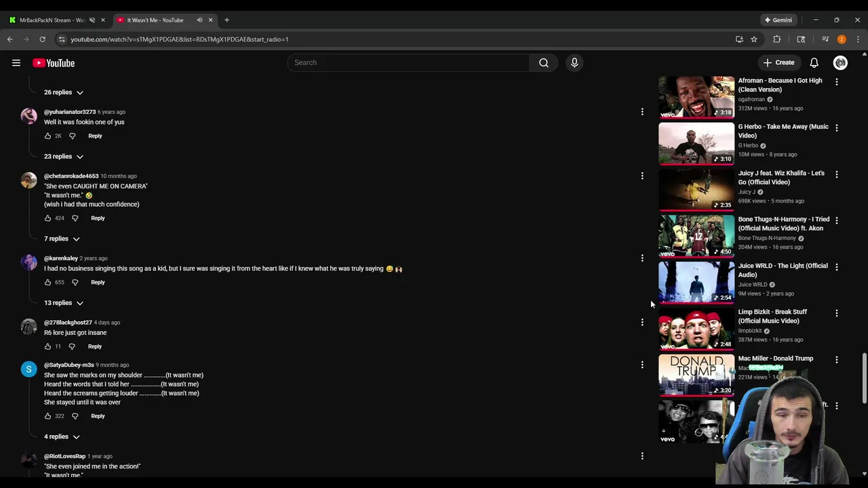Open Afroman Because I Got High thumbnail

click(696, 97)
